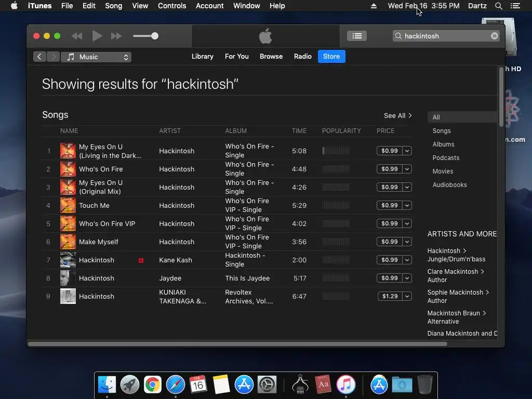This screenshot has width=532, height=399.
Task: Click the horizontal scrollbar at window bottom
Action: click(x=237, y=344)
